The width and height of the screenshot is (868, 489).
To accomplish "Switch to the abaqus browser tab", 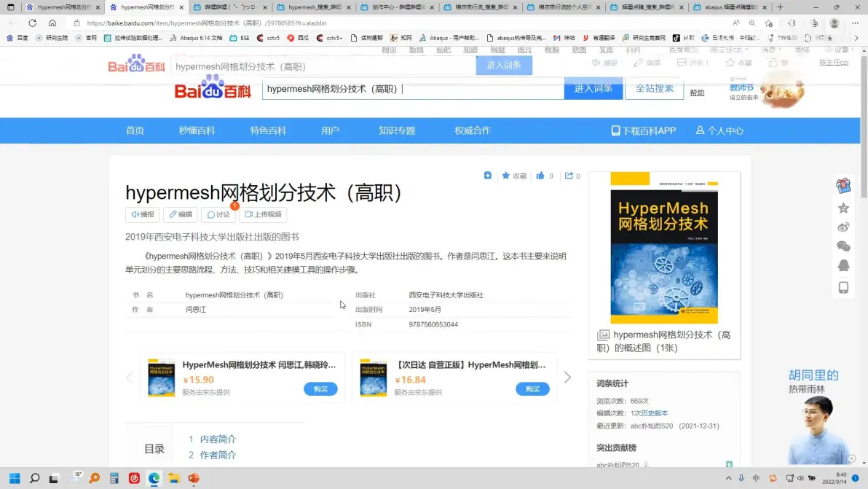I will pos(729,7).
